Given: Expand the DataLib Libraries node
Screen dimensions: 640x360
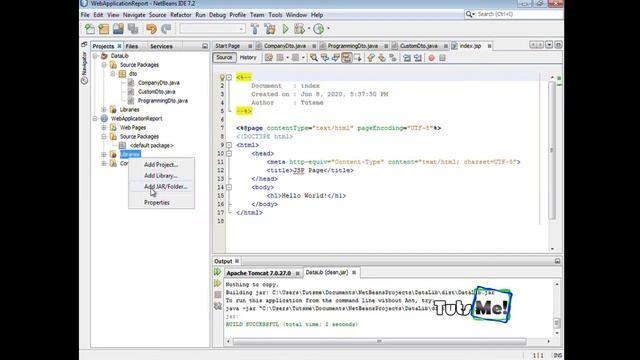Looking at the screenshot, I should coord(104,110).
